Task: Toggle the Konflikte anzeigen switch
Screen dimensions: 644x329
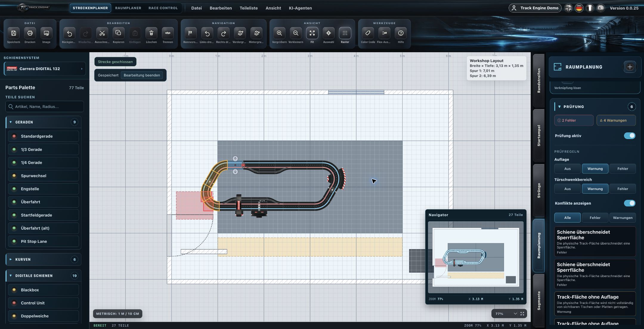Action: (630, 203)
